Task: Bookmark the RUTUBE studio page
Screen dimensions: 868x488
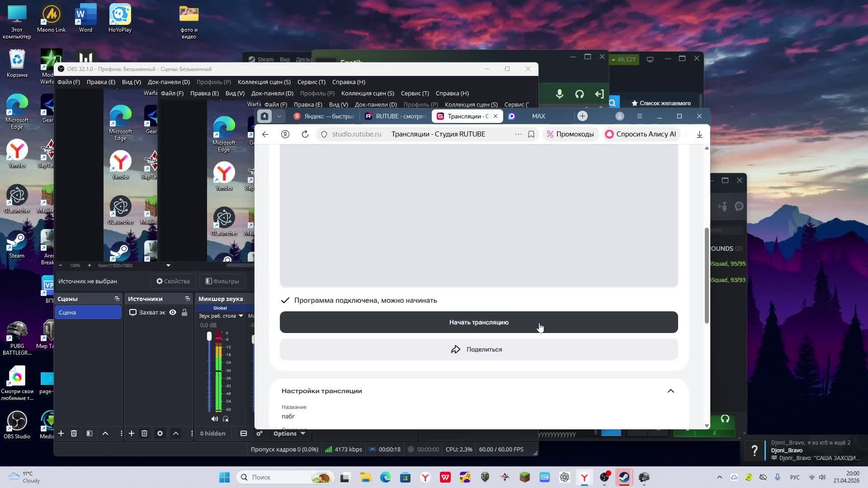Action: pos(531,134)
